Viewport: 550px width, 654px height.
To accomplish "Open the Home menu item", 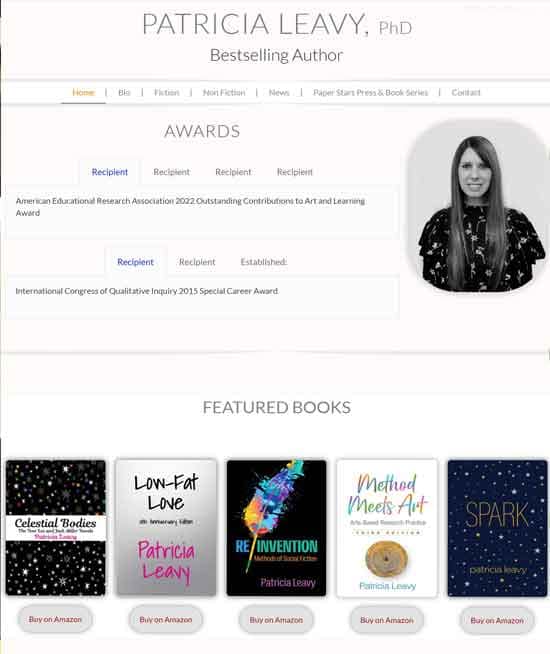I will click(x=83, y=93).
